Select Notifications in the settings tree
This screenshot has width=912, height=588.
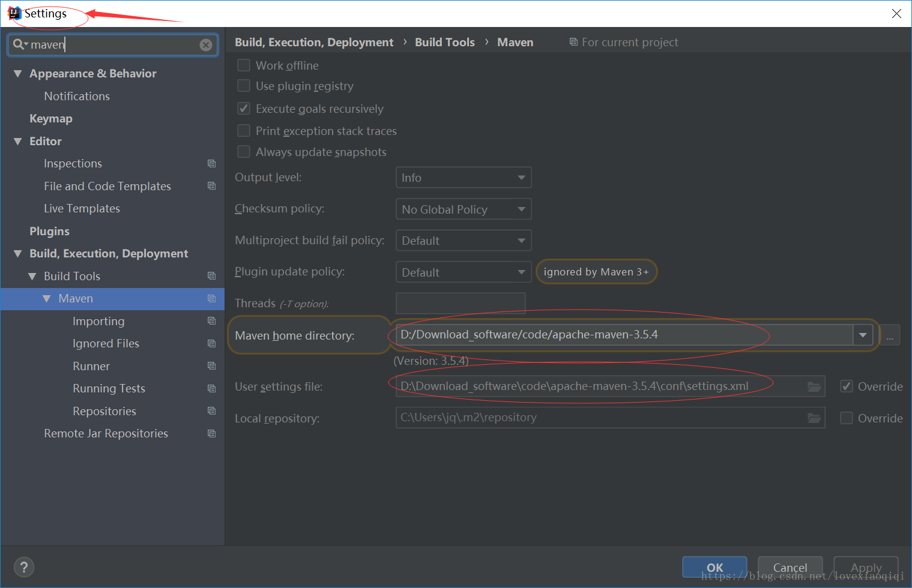(77, 96)
